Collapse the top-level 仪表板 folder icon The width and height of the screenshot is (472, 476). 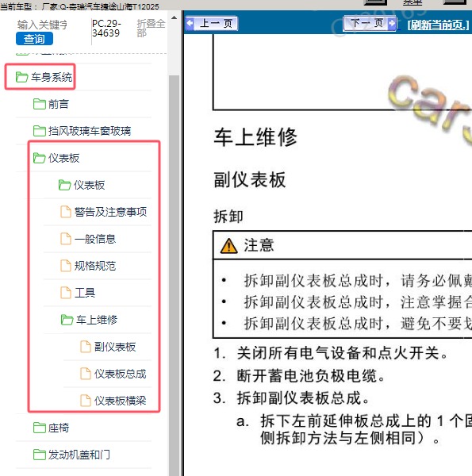point(40,158)
